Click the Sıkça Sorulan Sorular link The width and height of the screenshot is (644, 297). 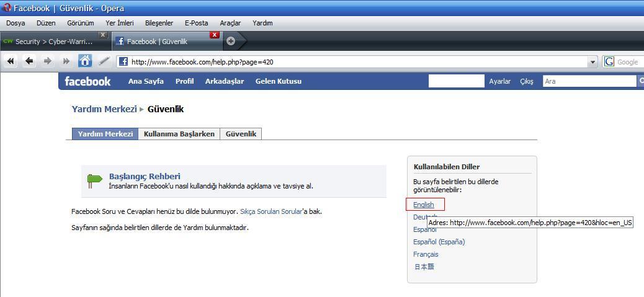[x=271, y=211]
